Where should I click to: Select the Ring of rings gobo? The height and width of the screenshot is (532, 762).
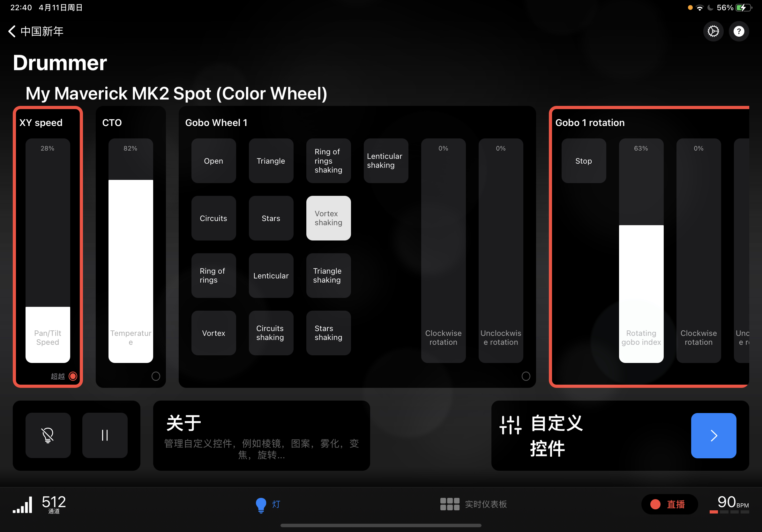[214, 276]
